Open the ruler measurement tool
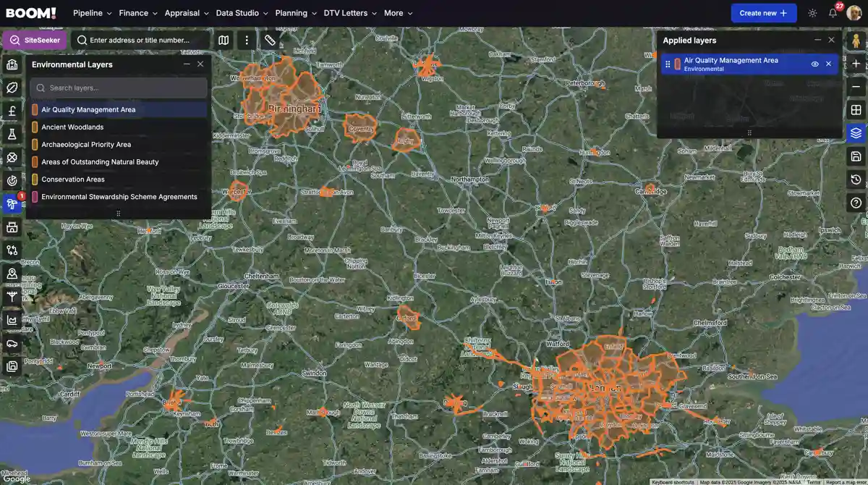The height and width of the screenshot is (485, 868). [270, 41]
